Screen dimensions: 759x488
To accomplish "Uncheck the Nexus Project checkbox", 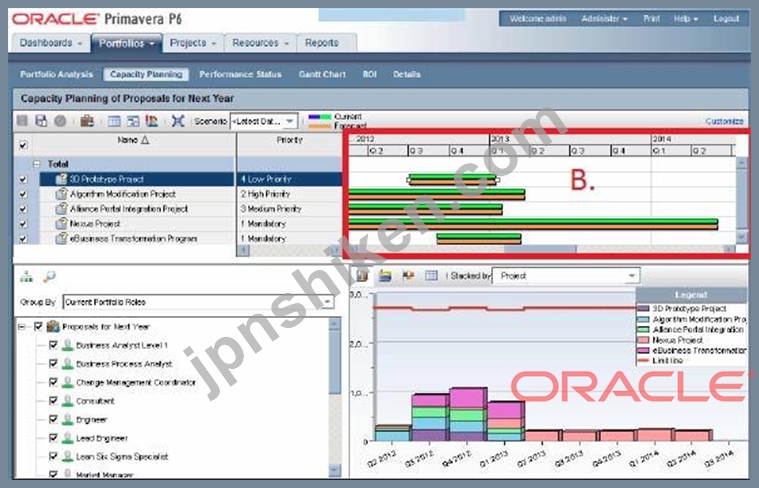I will click(x=23, y=224).
